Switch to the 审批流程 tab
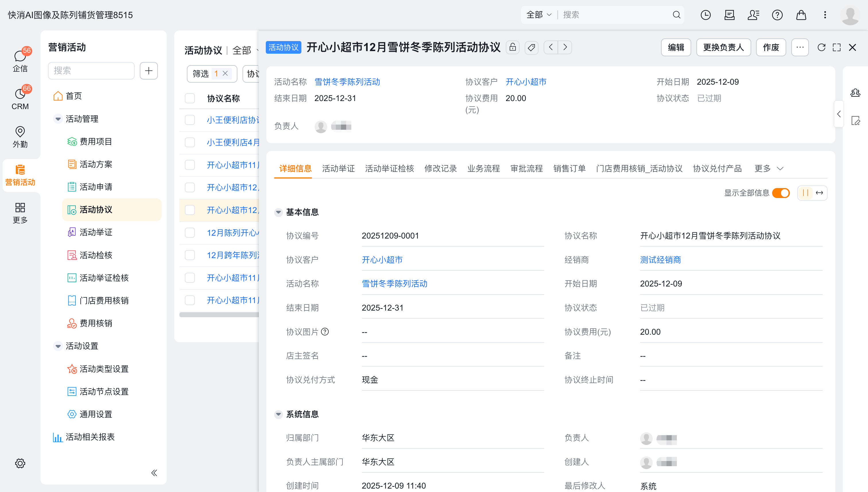 526,168
